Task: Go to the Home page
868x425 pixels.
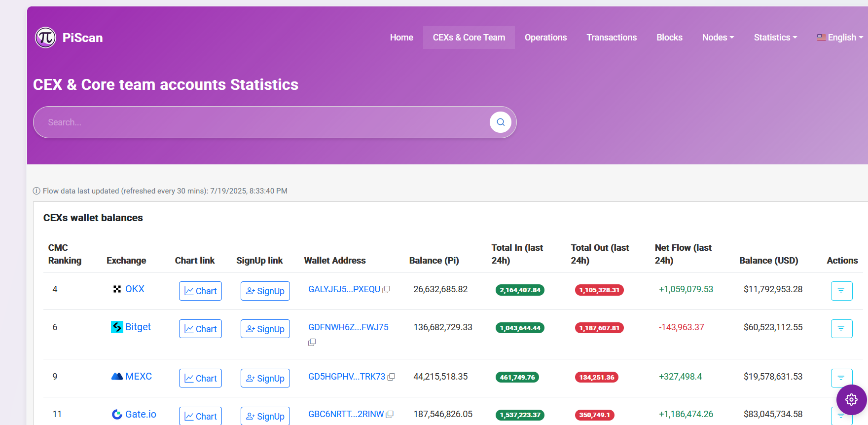Action: coord(401,38)
